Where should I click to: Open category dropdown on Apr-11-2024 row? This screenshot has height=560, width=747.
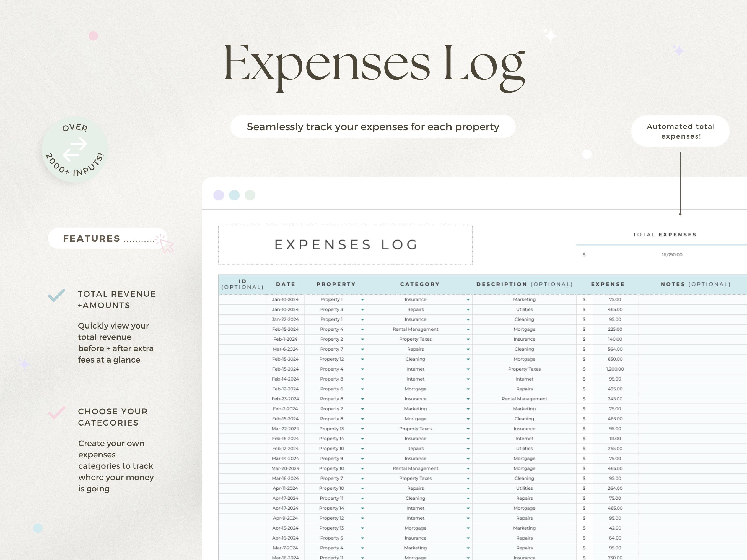coord(468,488)
